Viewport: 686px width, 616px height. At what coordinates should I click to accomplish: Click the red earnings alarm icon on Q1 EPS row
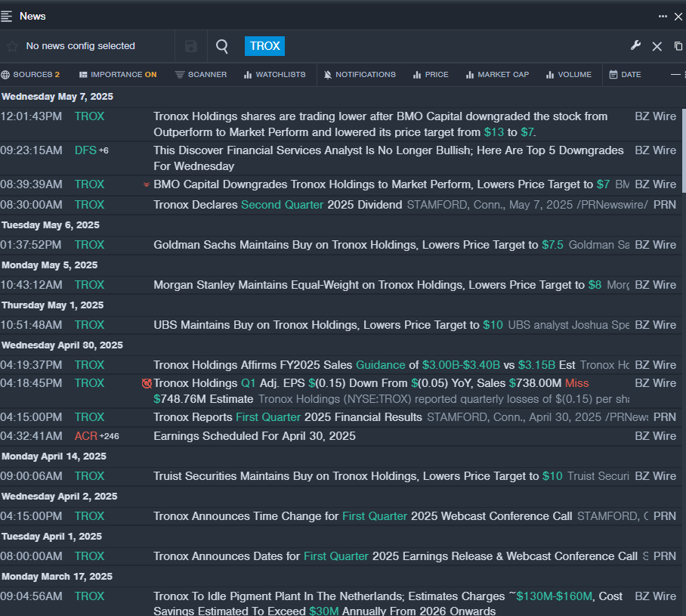(x=147, y=383)
